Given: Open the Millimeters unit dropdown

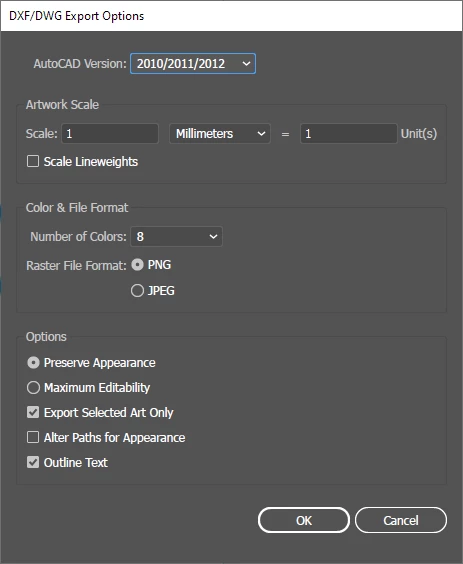Looking at the screenshot, I should (x=220, y=134).
